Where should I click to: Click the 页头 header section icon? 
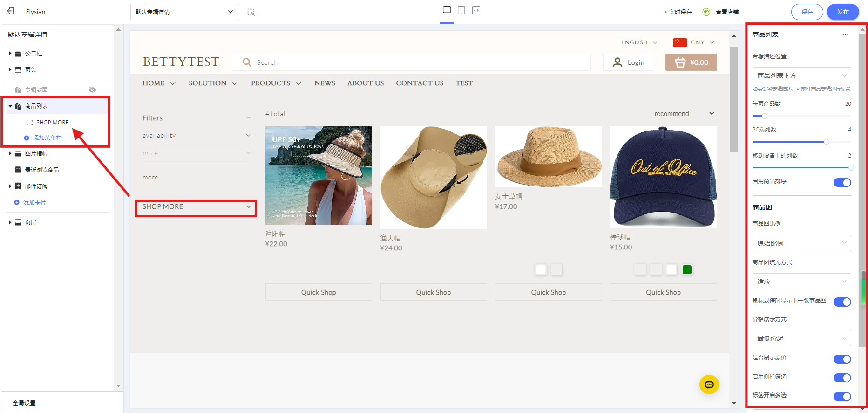point(18,70)
